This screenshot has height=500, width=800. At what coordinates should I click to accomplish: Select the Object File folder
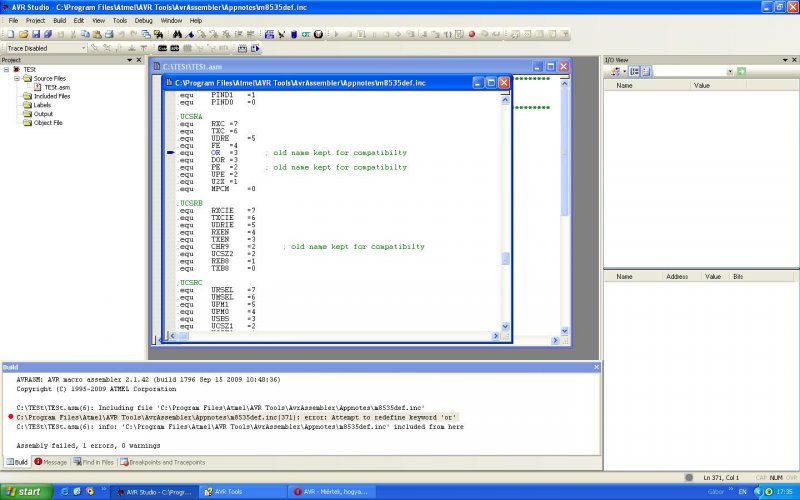coord(47,123)
